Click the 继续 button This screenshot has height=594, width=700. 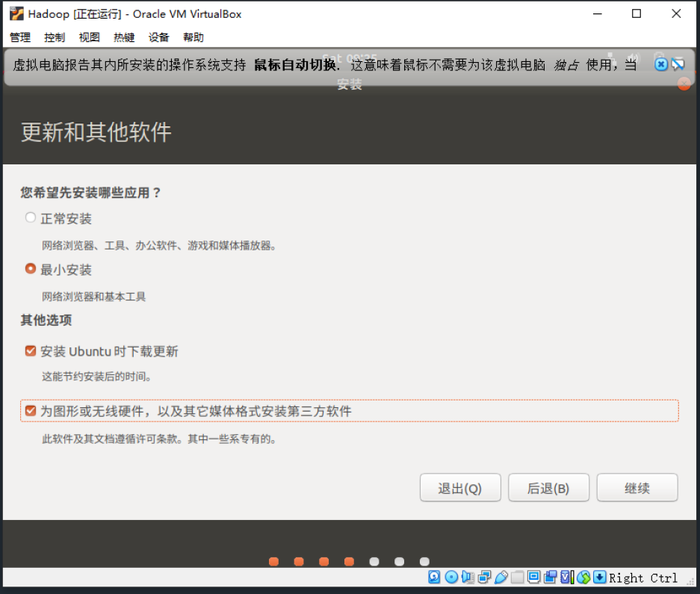point(637,488)
